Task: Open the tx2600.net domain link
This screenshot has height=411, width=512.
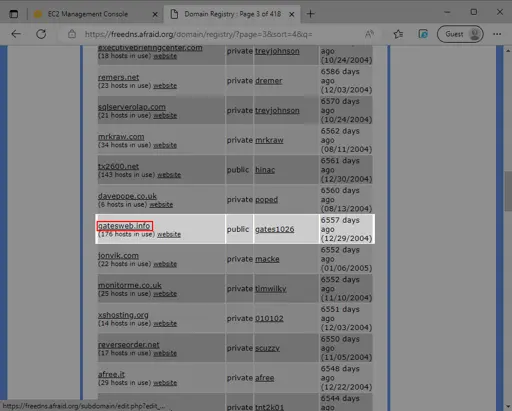Action: 118,166
